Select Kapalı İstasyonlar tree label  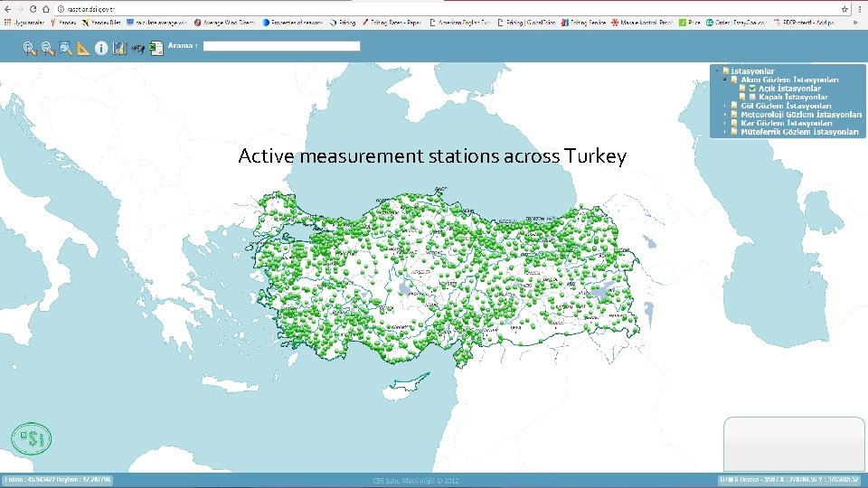[793, 97]
